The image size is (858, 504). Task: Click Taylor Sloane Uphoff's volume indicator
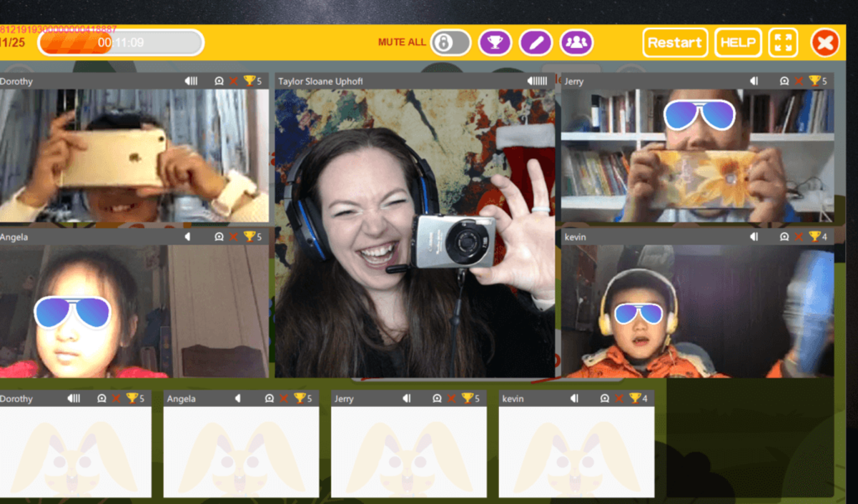tap(538, 81)
